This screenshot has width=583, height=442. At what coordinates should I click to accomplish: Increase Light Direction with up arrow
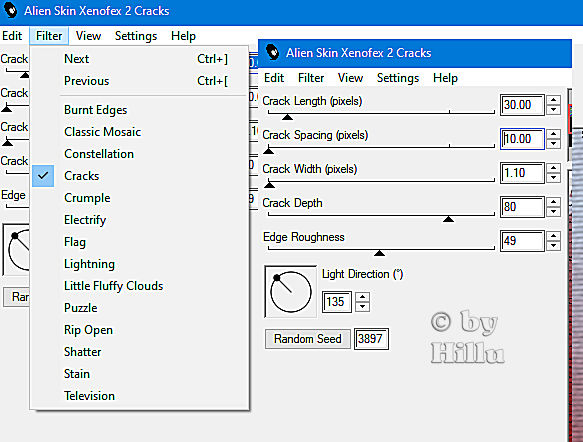click(x=363, y=297)
